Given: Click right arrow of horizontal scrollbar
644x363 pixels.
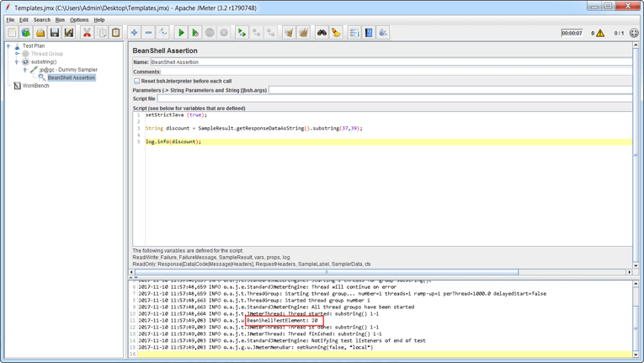Looking at the screenshot, I should 629,272.
